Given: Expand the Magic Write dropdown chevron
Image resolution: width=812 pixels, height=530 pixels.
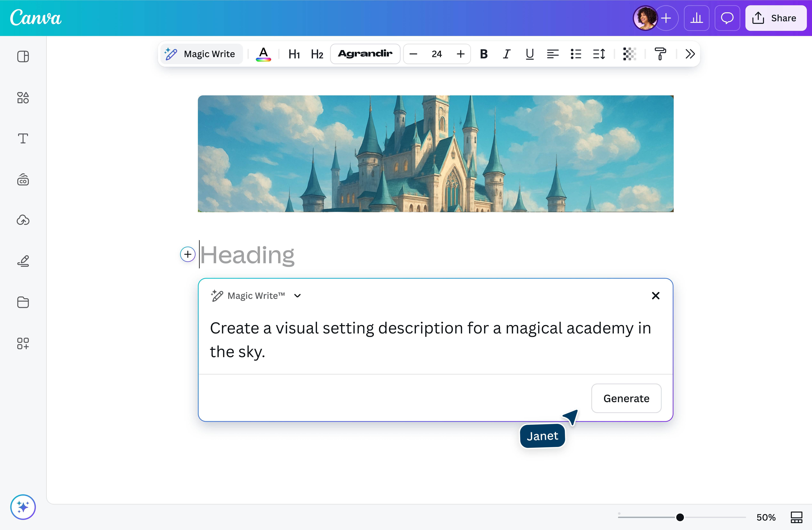Looking at the screenshot, I should [297, 295].
